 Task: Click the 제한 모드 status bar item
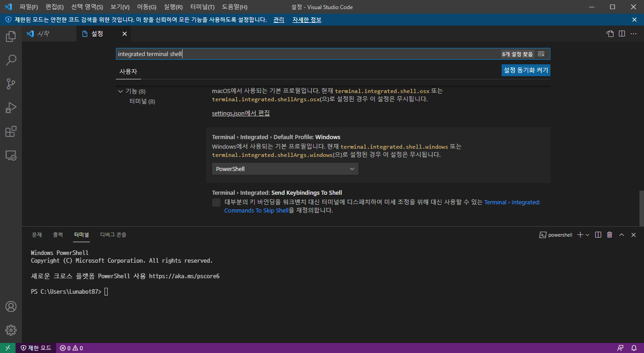(36, 348)
